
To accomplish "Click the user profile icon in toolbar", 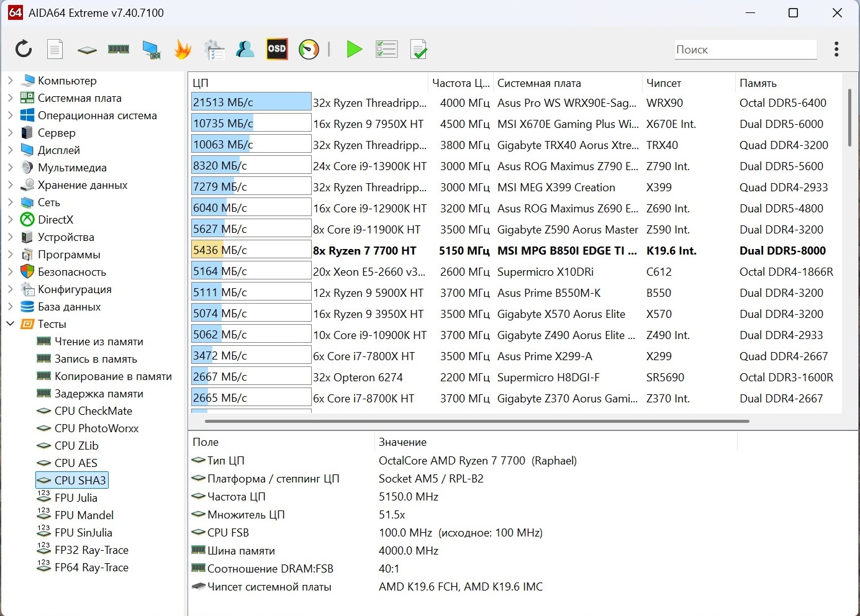I will click(245, 49).
